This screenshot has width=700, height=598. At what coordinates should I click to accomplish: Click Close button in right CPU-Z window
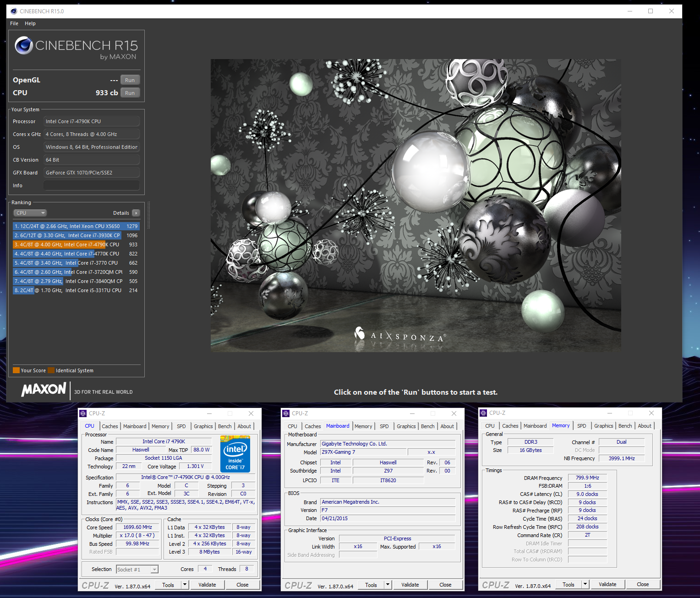coord(643,584)
